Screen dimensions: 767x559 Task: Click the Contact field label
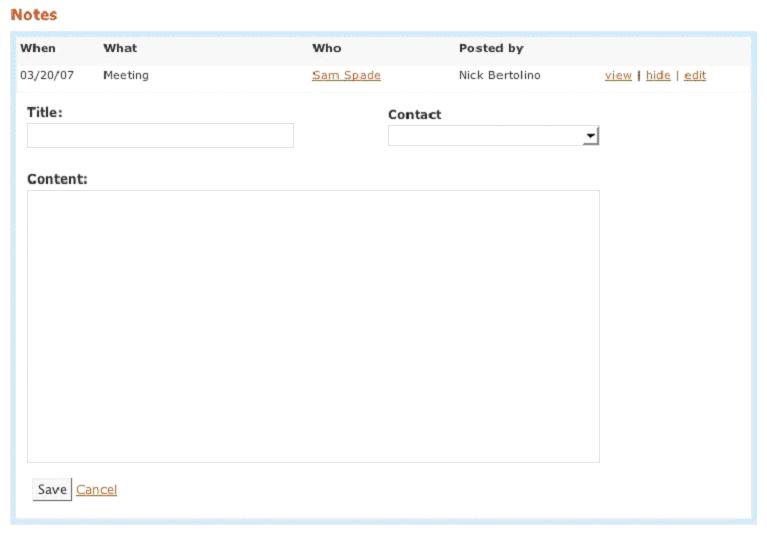(x=414, y=115)
